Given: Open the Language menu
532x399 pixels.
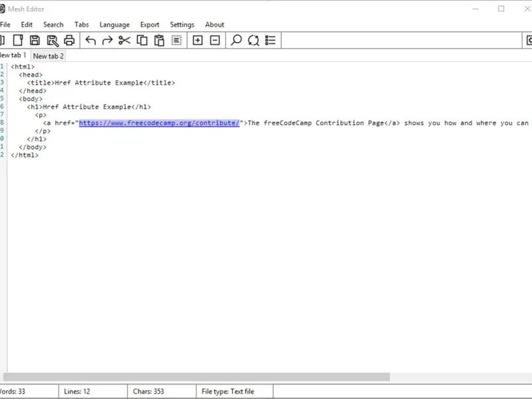Looking at the screenshot, I should coord(114,25).
